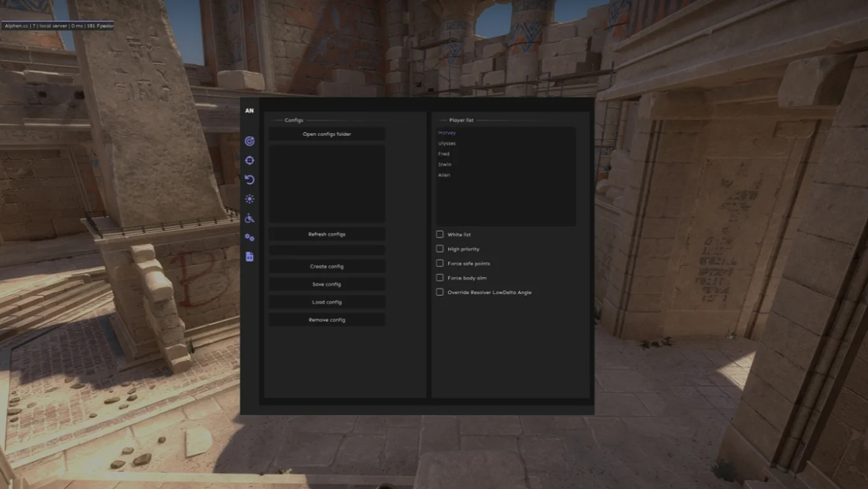Image resolution: width=868 pixels, height=489 pixels.
Task: Select the sun visuals icon in sidebar
Action: pyautogui.click(x=249, y=198)
